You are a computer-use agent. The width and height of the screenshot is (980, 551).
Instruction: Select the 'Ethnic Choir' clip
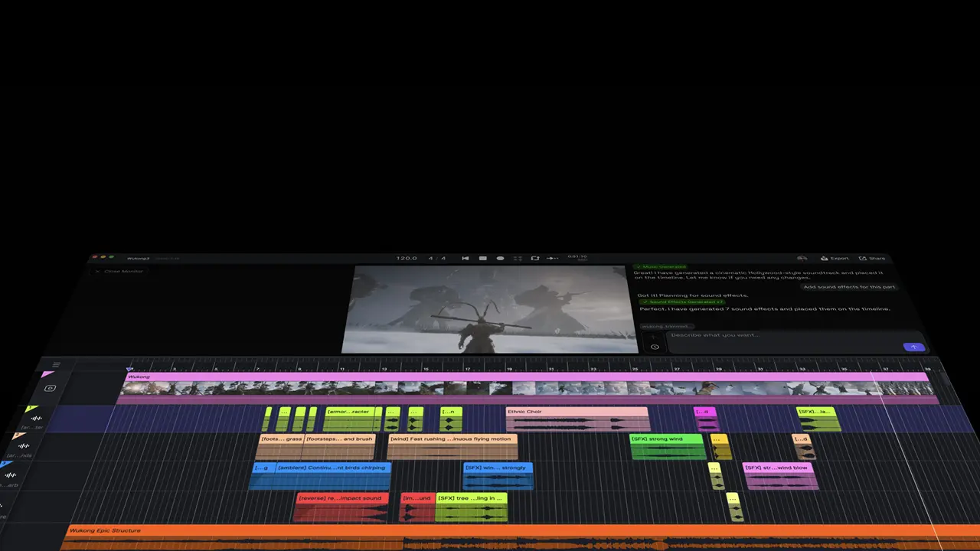[x=577, y=419]
